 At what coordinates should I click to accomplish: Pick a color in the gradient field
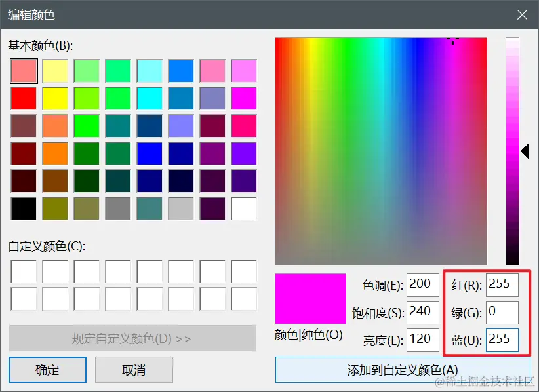coord(380,151)
